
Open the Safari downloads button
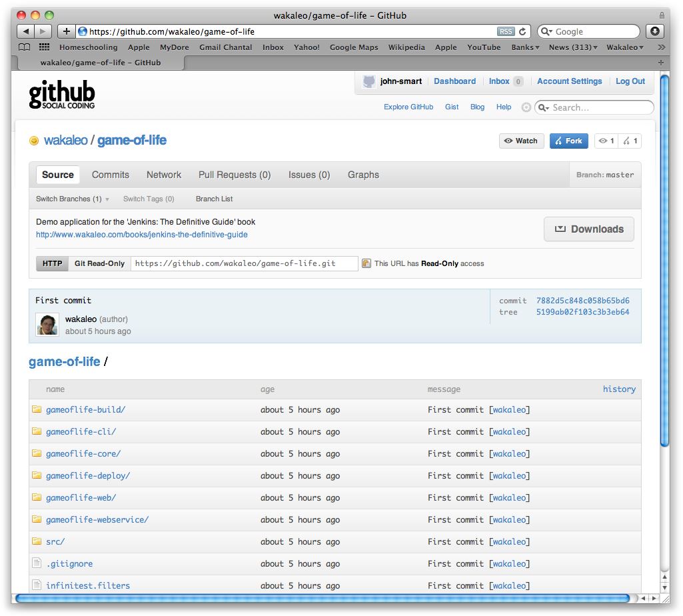click(x=655, y=31)
